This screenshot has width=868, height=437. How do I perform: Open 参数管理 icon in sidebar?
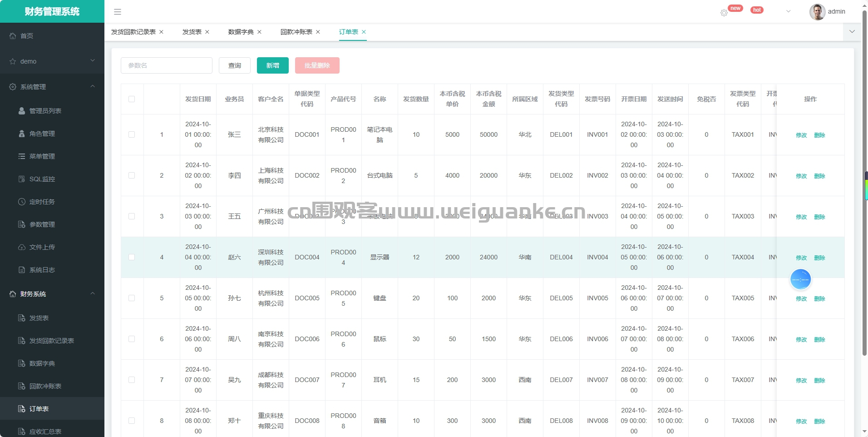click(22, 224)
